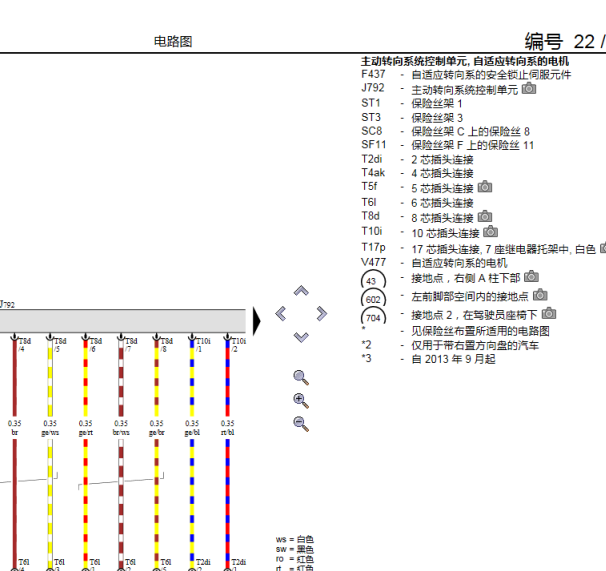
Task: Click pin label T8d /8
Action: click(x=167, y=345)
